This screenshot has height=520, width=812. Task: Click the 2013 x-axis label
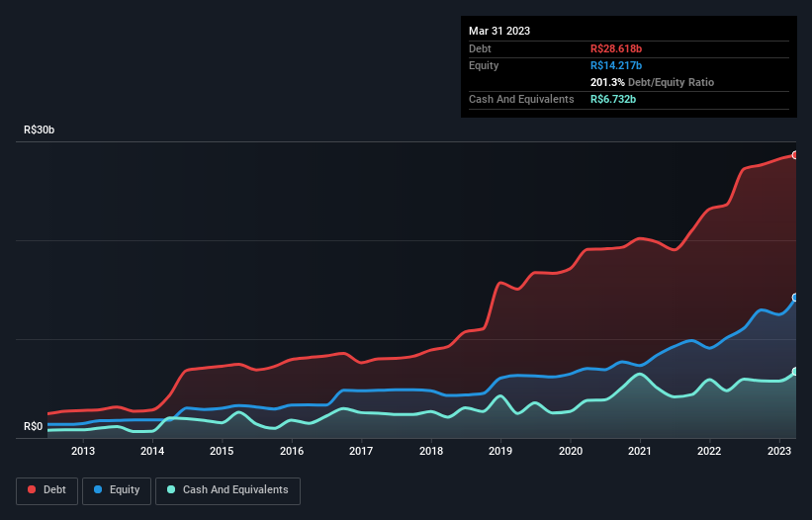[x=83, y=451]
